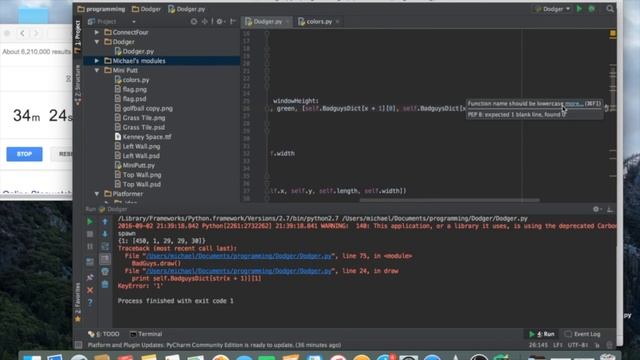
Task: Click the tool windows toggle in status bar corner
Action: tap(78, 345)
